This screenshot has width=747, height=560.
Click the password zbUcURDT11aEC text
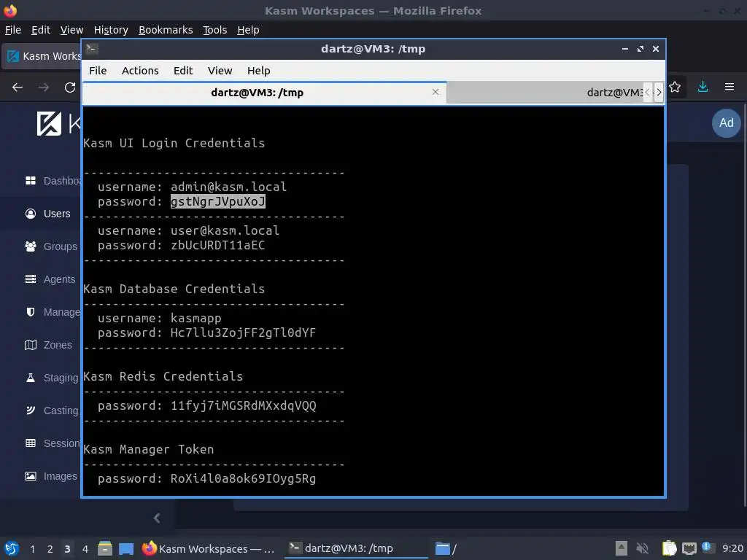(x=217, y=245)
